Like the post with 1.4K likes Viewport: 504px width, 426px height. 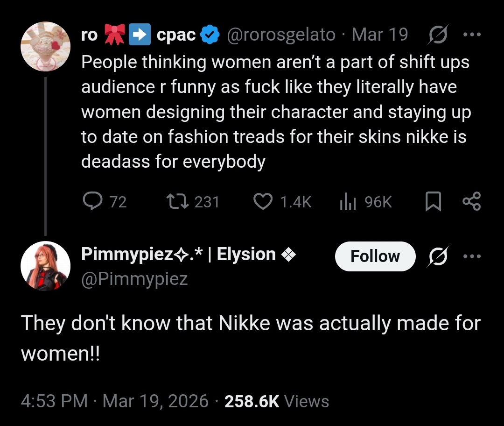(263, 201)
